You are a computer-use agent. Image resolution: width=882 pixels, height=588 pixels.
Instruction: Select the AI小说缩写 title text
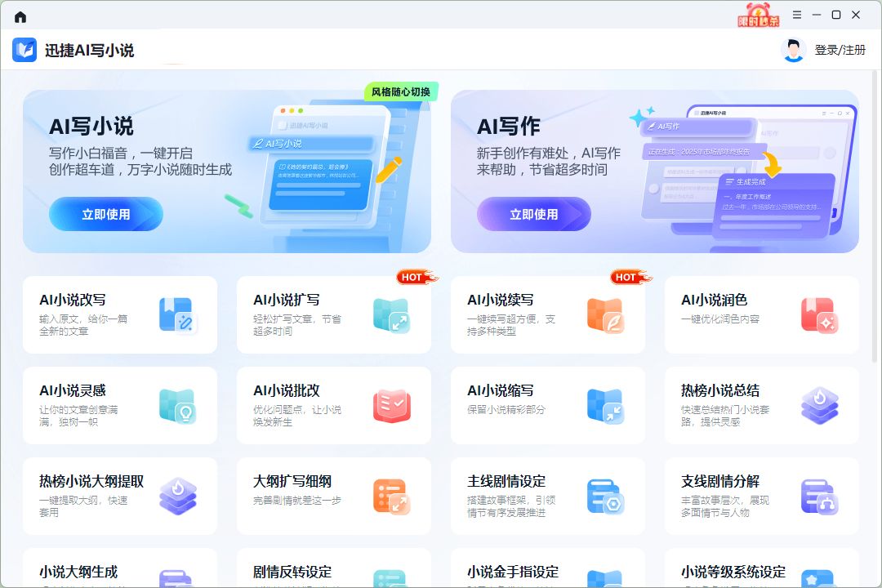tap(501, 390)
